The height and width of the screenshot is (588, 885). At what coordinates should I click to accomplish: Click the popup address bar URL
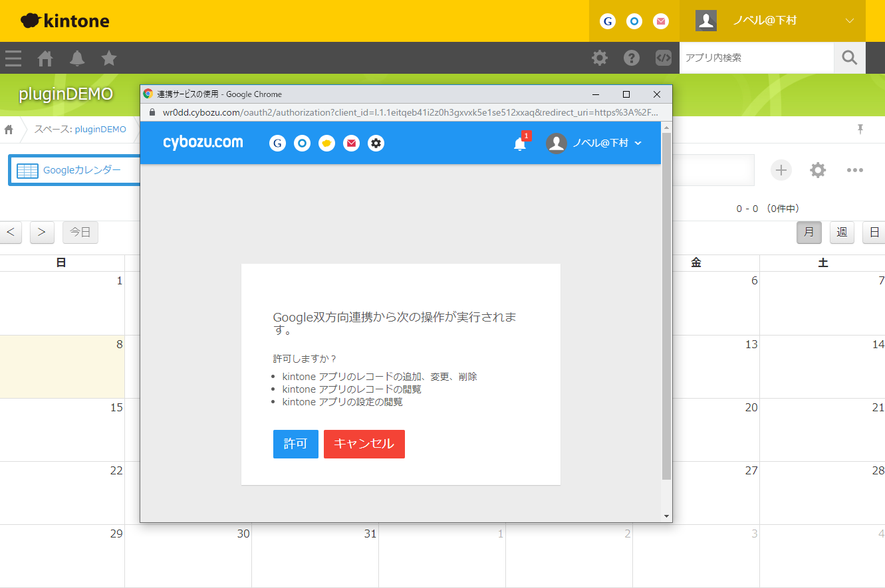point(410,112)
